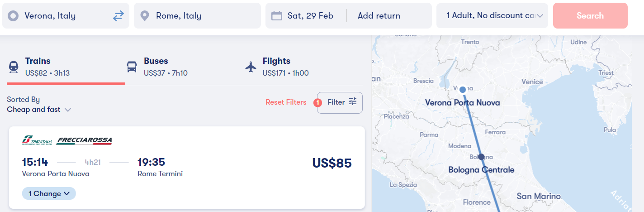Click the Frecciarossa logo on result card
The height and width of the screenshot is (212, 644).
pos(84,140)
